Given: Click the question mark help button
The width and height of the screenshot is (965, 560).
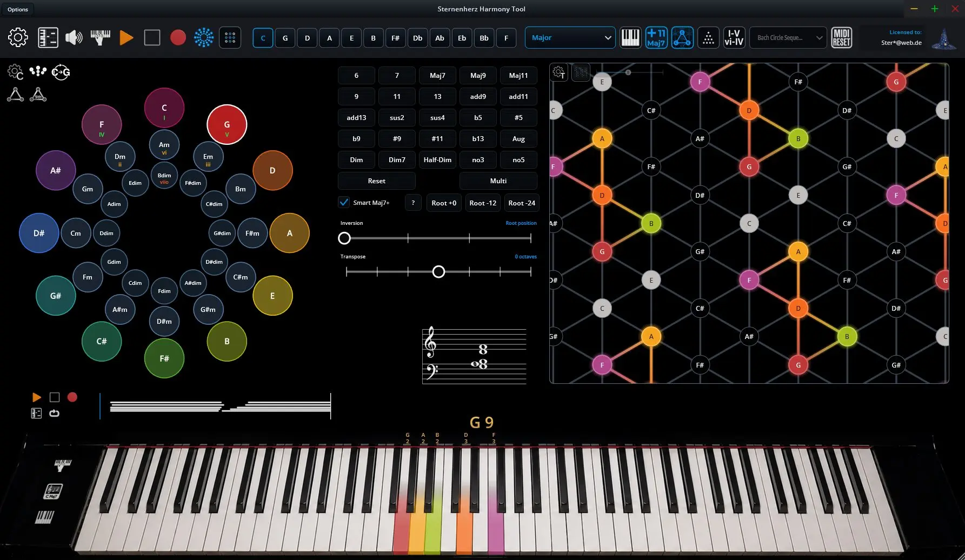Looking at the screenshot, I should tap(413, 203).
